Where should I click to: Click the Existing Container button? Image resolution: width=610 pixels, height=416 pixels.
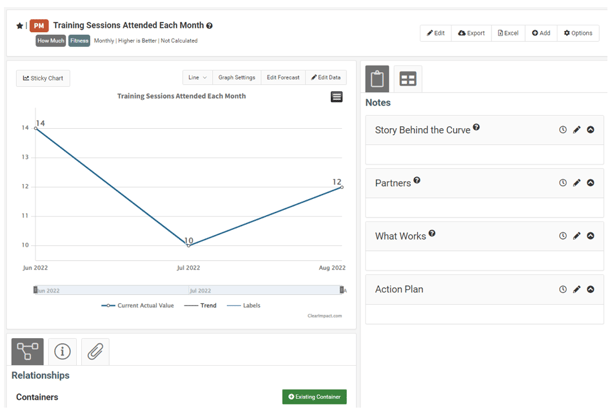(x=314, y=397)
